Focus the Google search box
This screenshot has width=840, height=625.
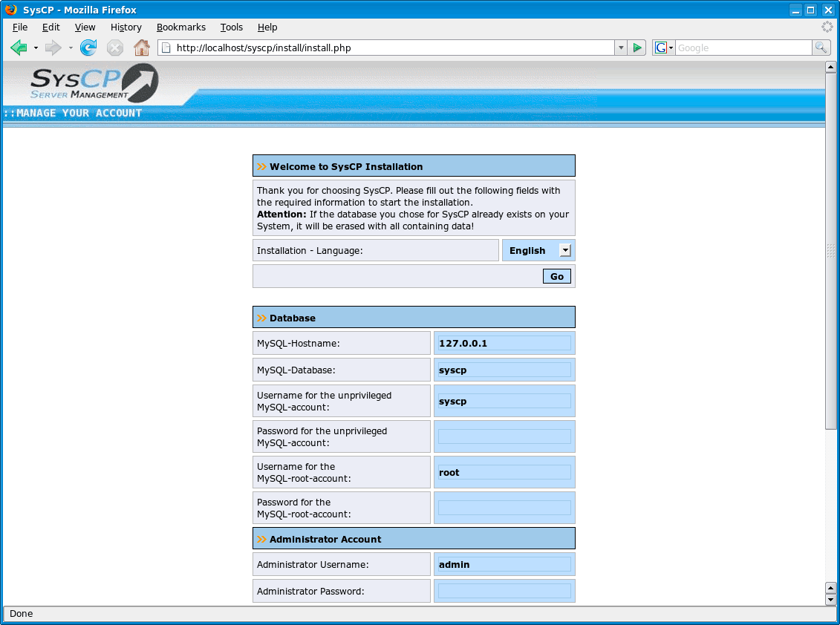pos(743,48)
